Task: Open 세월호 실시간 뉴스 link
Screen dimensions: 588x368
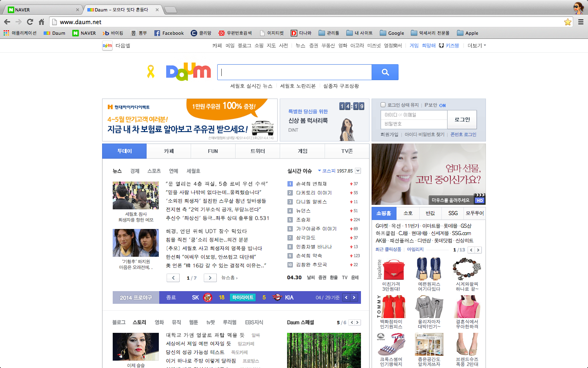Action: tap(251, 86)
